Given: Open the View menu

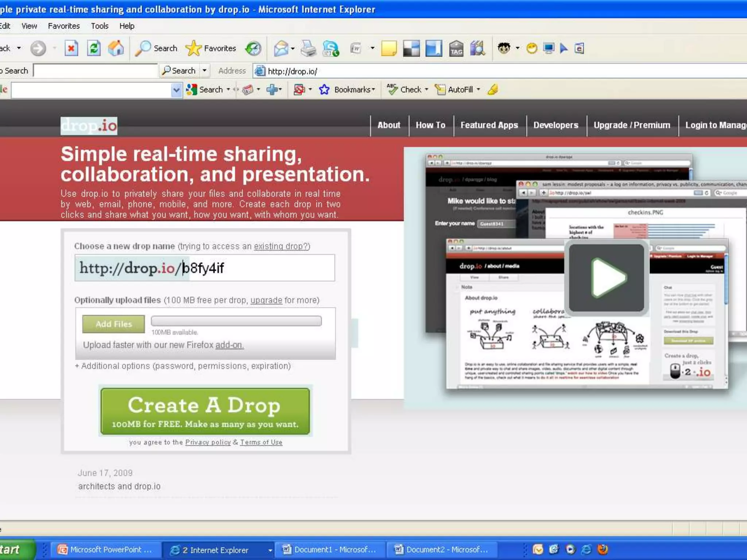Looking at the screenshot, I should 29,26.
